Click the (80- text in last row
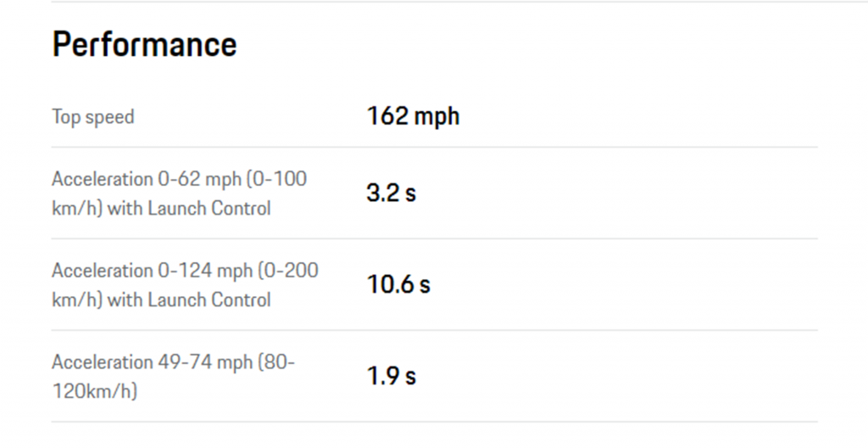This screenshot has width=868, height=448. point(276,362)
